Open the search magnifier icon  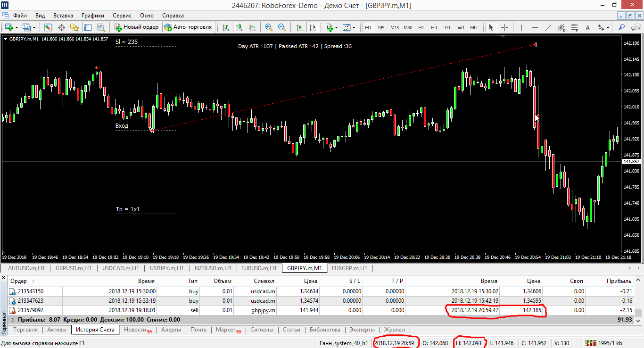click(621, 27)
